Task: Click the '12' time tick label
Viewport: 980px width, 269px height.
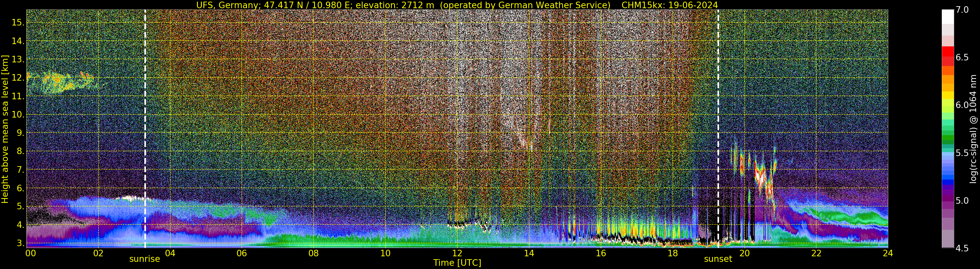Action: (457, 253)
